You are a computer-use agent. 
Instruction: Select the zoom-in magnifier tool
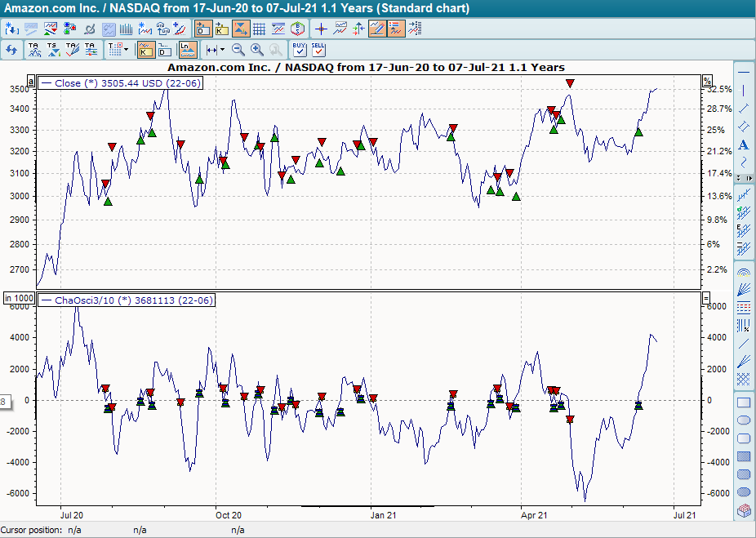pyautogui.click(x=256, y=49)
